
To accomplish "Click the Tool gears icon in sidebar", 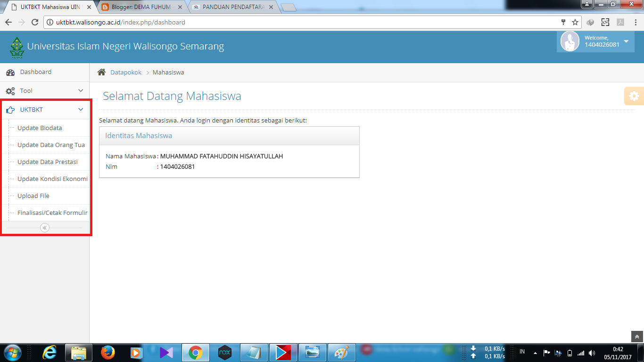I will [x=10, y=91].
